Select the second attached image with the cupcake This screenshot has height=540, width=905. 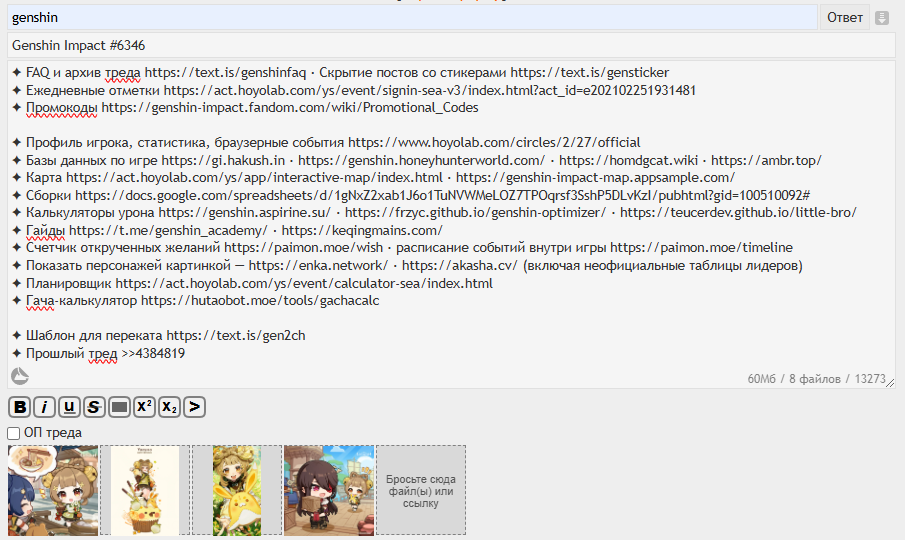[x=145, y=490]
